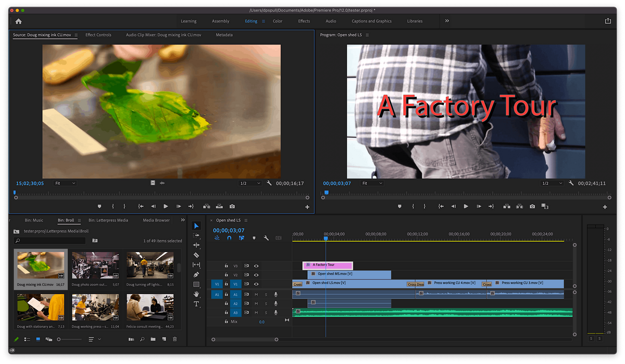Image resolution: width=625 pixels, height=364 pixels.
Task: Select the Razor tool in the timeline toolbar
Action: pos(196,255)
